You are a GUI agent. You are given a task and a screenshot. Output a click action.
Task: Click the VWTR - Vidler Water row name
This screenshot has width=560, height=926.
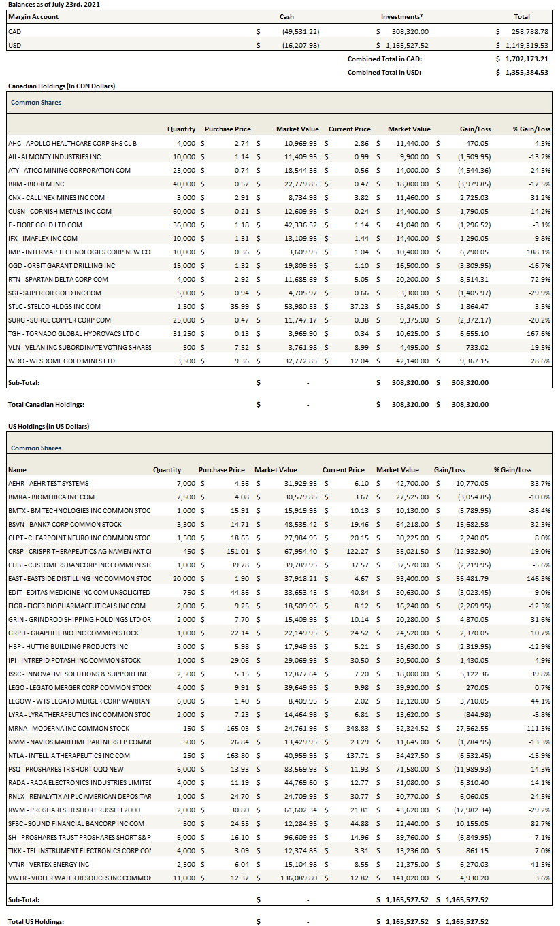(x=79, y=878)
